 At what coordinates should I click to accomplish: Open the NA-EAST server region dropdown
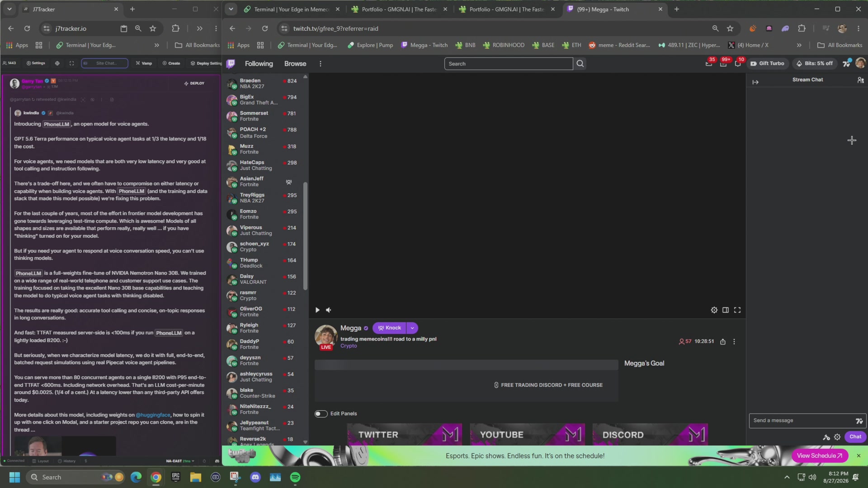(180, 461)
